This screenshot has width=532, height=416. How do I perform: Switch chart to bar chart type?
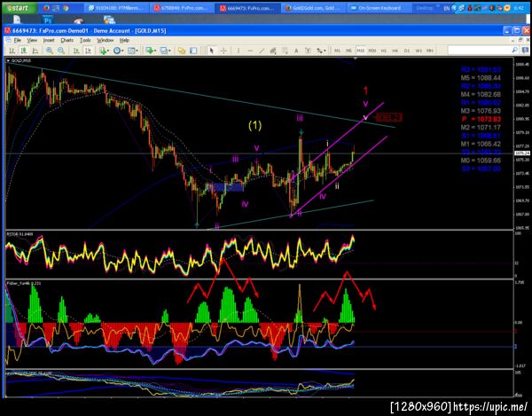click(12, 51)
